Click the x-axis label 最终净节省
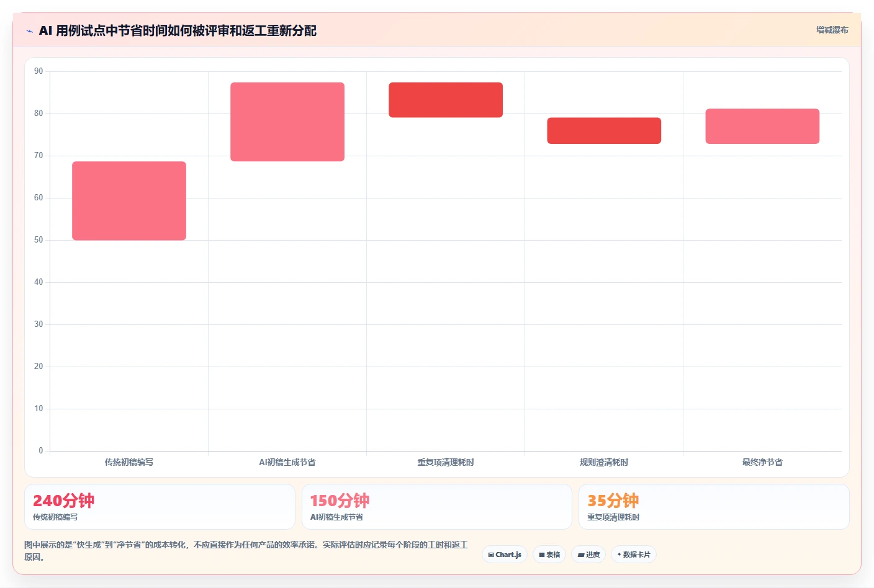Viewport: 874px width, 588px height. pos(762,462)
